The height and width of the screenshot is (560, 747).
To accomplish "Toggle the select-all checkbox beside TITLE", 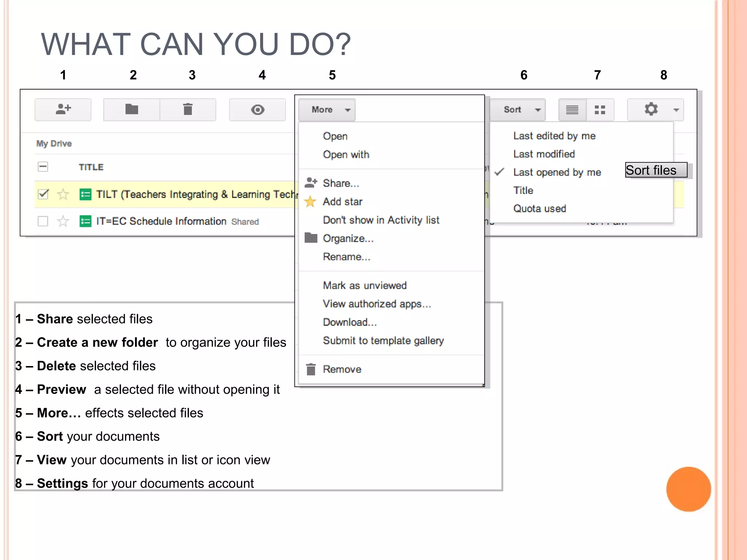I will [43, 167].
